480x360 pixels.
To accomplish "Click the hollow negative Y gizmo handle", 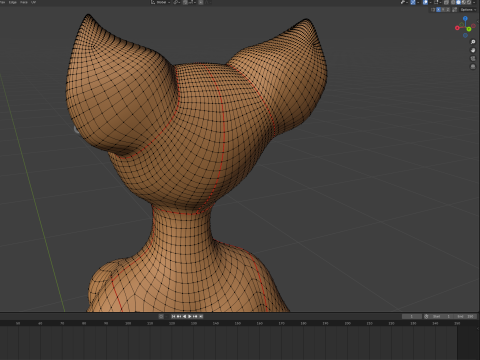I will click(x=462, y=24).
